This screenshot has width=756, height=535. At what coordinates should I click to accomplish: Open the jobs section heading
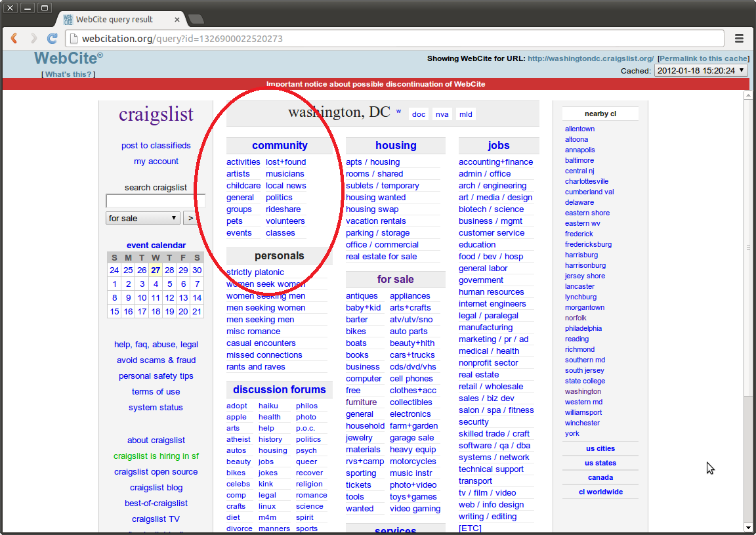tap(499, 145)
